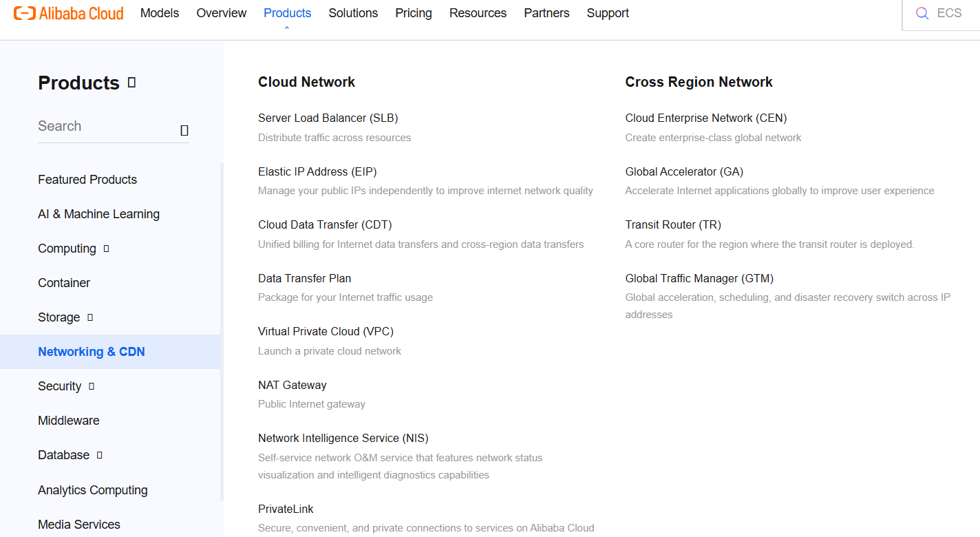This screenshot has width=980, height=537.
Task: Select AI & Machine Learning category
Action: coord(98,214)
